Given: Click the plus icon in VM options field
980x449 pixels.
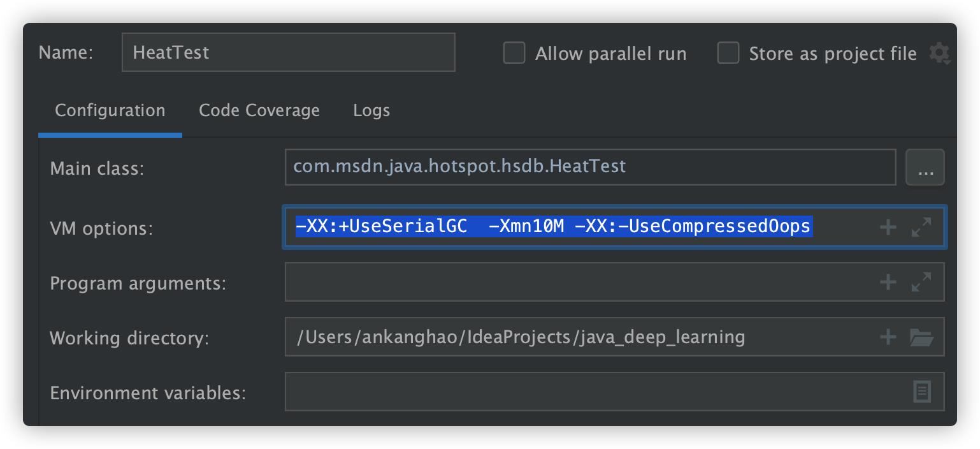Looking at the screenshot, I should point(888,227).
